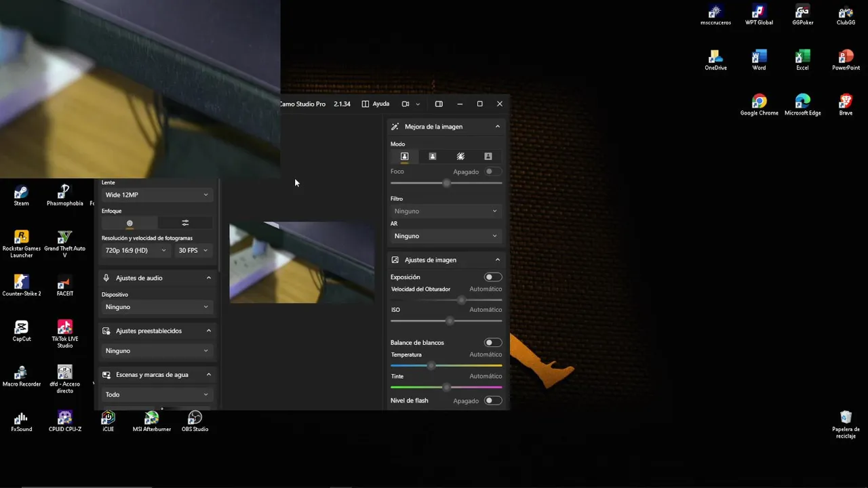Choose manual focus sliders icon under Enfoque
This screenshot has height=488, width=868.
[x=185, y=223]
